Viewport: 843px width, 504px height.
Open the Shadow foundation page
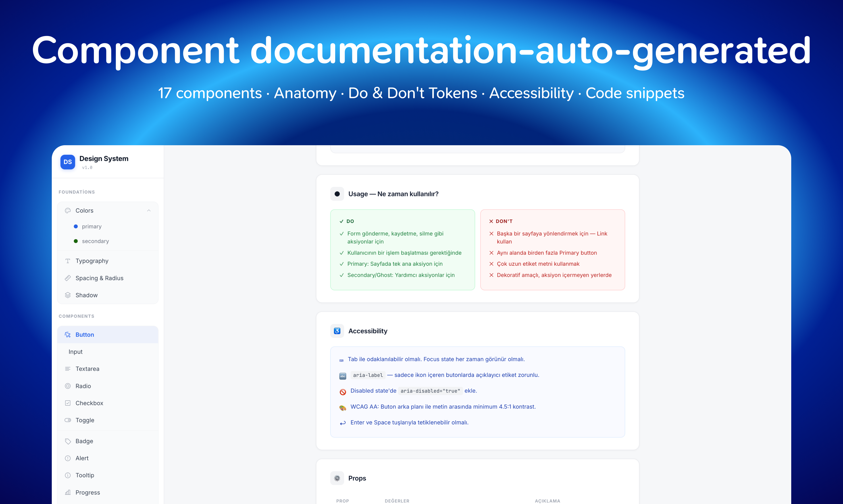click(108, 295)
